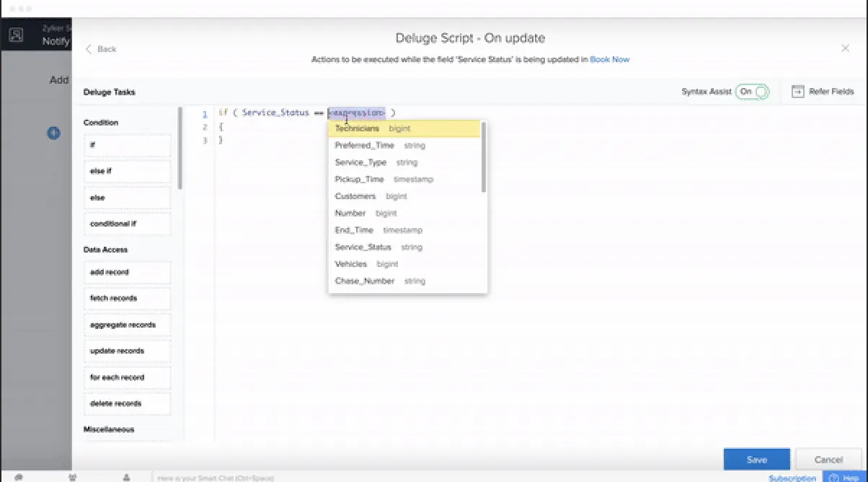Image resolution: width=868 pixels, height=482 pixels.
Task: Click the Data Access section heading
Action: [x=105, y=250]
